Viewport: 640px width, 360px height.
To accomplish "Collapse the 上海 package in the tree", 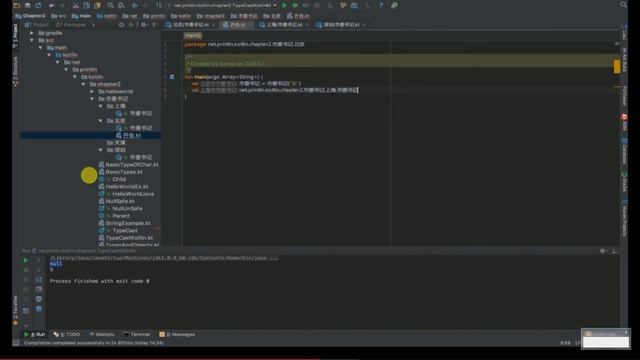I will (x=100, y=106).
